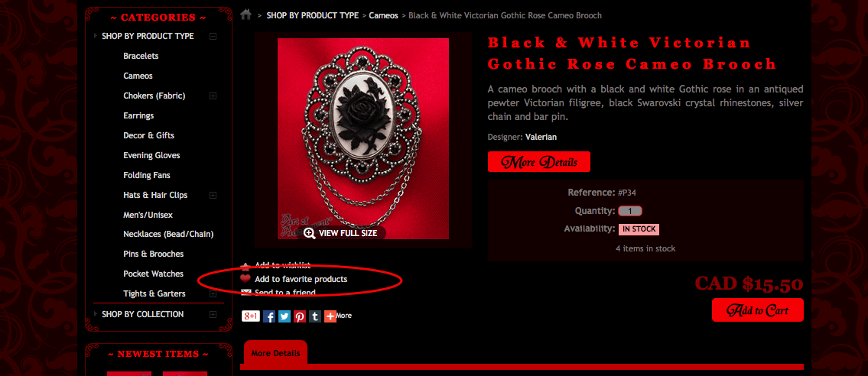Image resolution: width=868 pixels, height=376 pixels.
Task: Go to Cameos in the breadcrumb
Action: 384,15
